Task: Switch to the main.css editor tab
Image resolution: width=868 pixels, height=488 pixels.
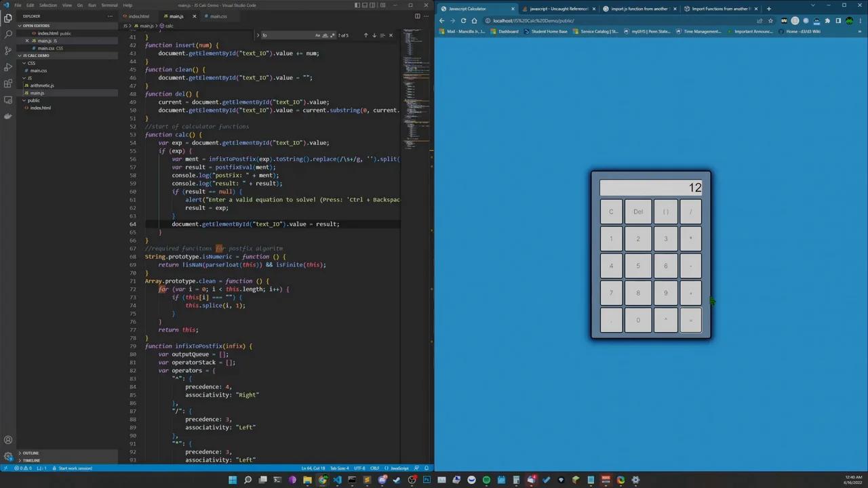Action: point(218,16)
